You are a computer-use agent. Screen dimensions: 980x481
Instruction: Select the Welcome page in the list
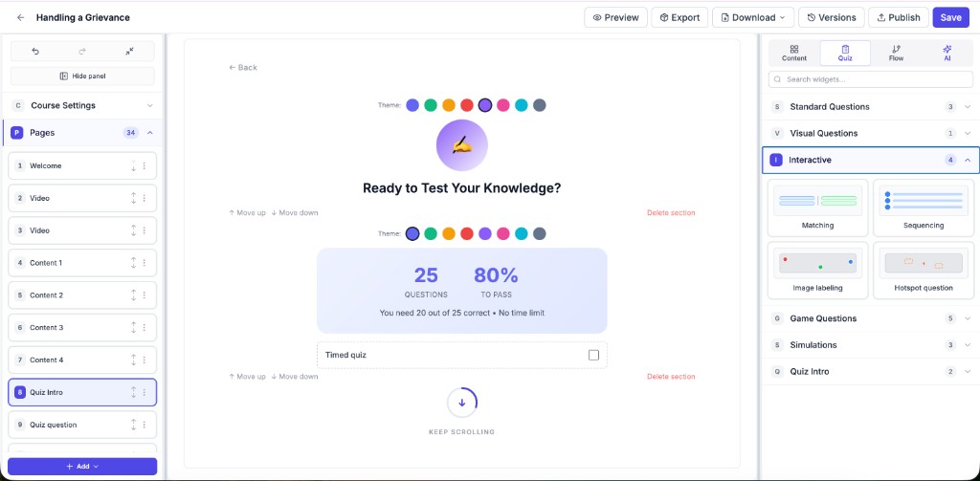(82, 165)
